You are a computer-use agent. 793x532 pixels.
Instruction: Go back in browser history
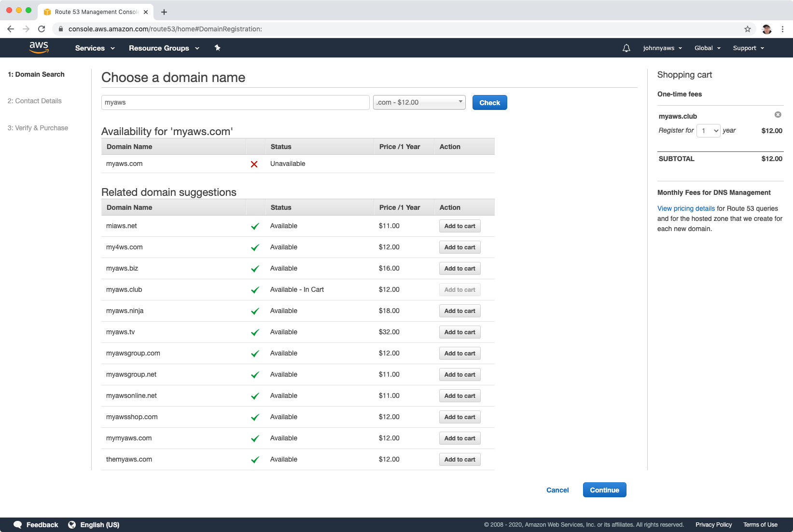point(11,29)
